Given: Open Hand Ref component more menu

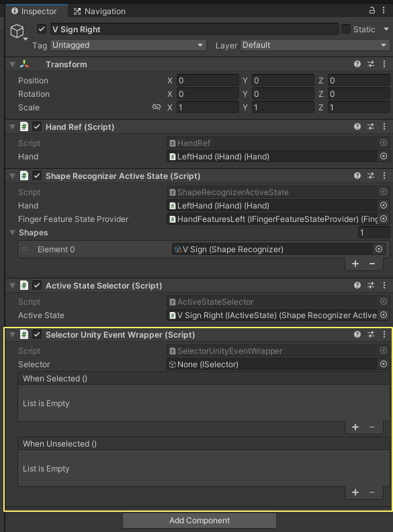Looking at the screenshot, I should (384, 126).
